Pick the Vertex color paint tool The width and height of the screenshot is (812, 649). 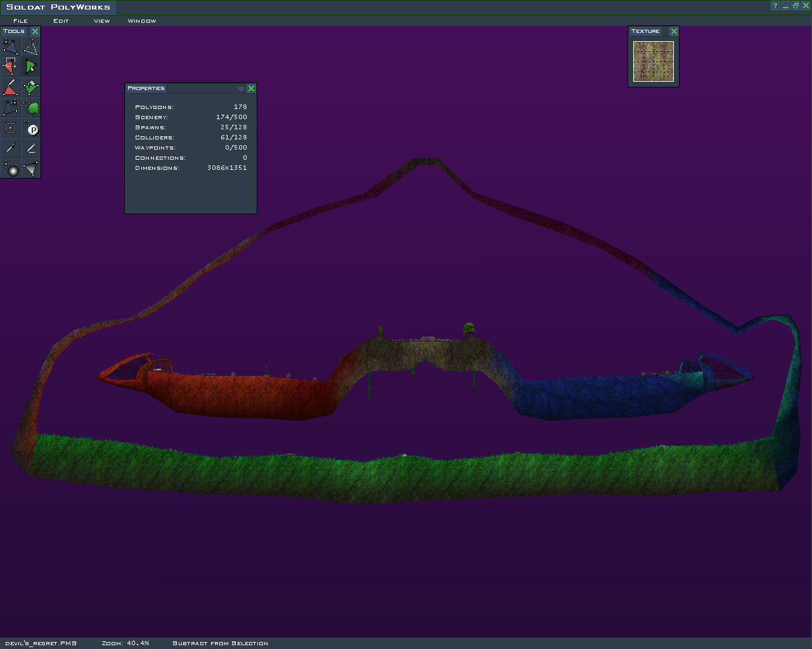pos(10,87)
